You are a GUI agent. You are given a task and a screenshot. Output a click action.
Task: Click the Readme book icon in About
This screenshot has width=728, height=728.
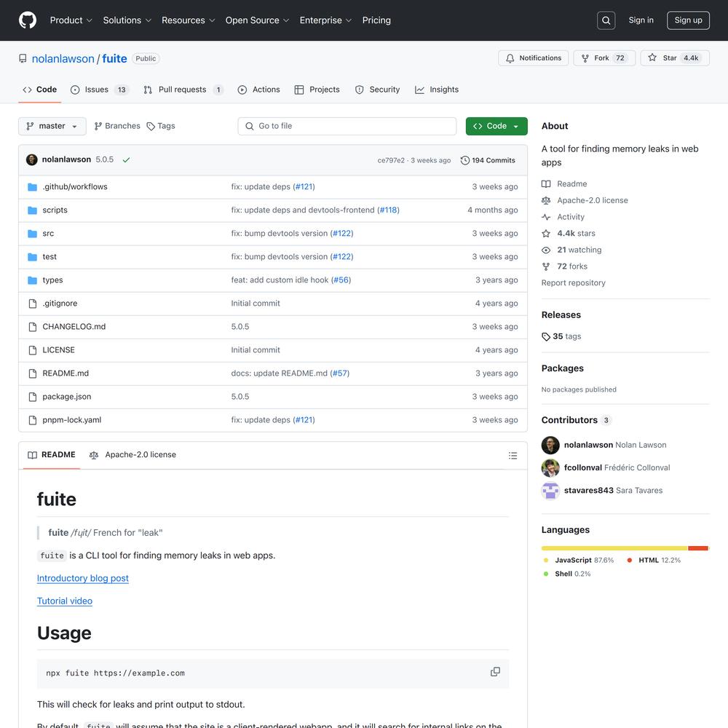pos(546,184)
